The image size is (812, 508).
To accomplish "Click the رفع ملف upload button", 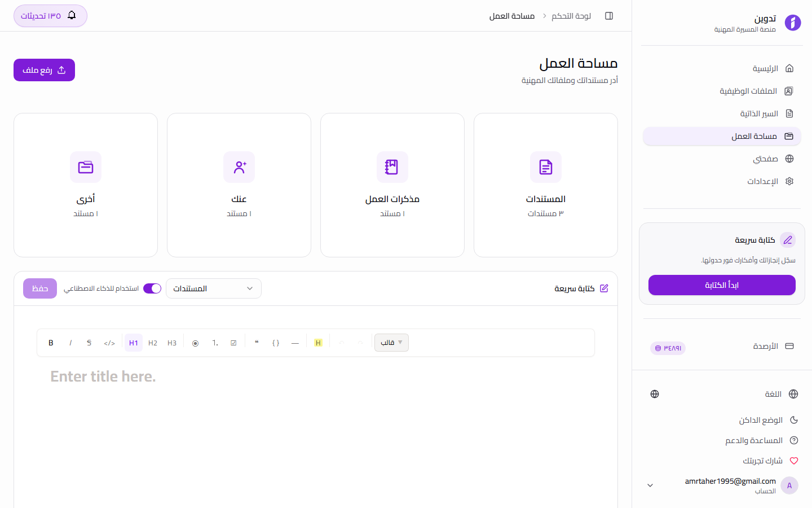I will pos(44,69).
